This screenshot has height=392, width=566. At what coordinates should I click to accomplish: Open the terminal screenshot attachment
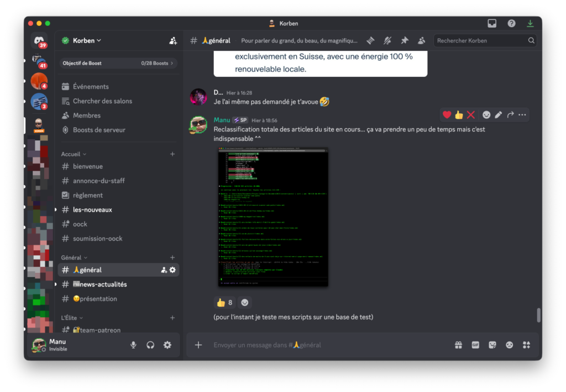click(273, 217)
